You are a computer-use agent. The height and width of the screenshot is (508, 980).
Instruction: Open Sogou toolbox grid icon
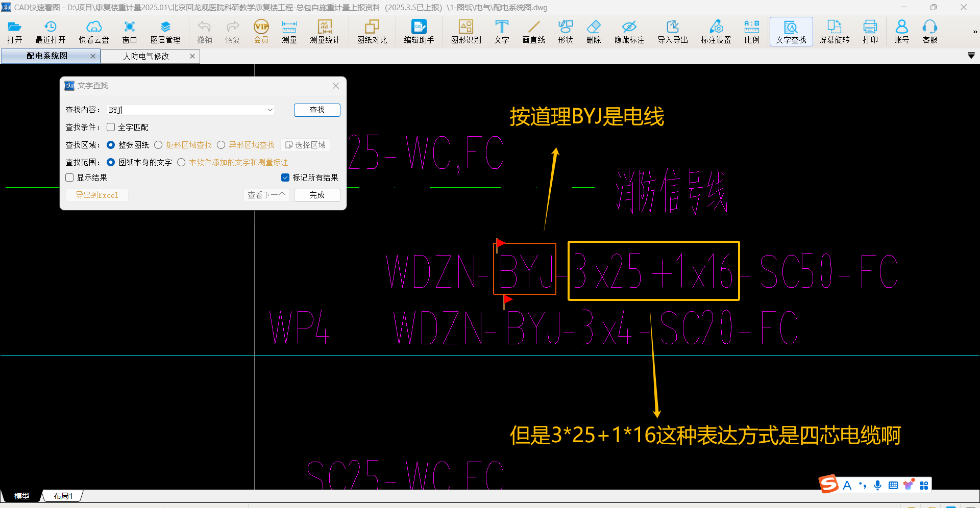coord(924,485)
